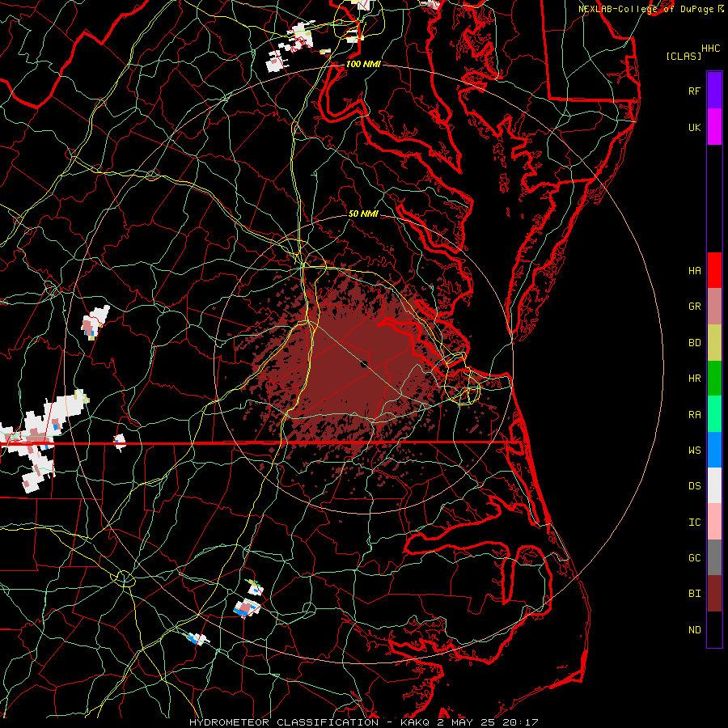The image size is (728, 728).
Task: Select the GC gray legend swatch
Action: (714, 557)
